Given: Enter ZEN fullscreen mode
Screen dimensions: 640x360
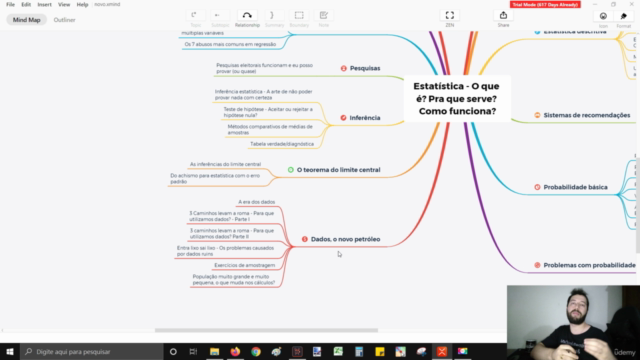Looking at the screenshot, I should pos(450,16).
